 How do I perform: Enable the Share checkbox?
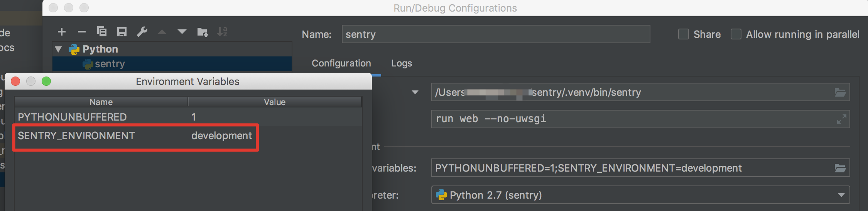coord(684,34)
